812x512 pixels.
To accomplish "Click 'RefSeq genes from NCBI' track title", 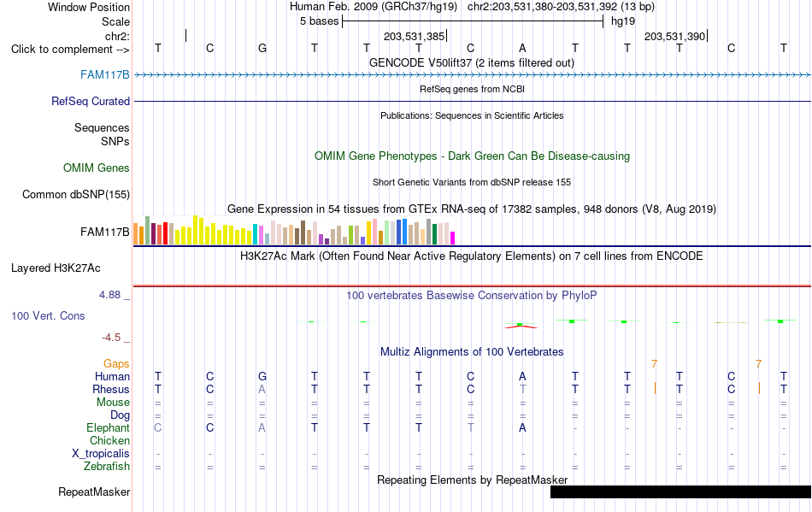I will (472, 89).
